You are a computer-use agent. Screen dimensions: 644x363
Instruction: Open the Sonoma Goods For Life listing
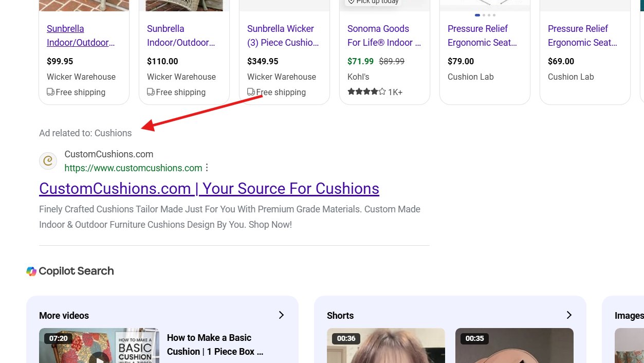click(384, 35)
